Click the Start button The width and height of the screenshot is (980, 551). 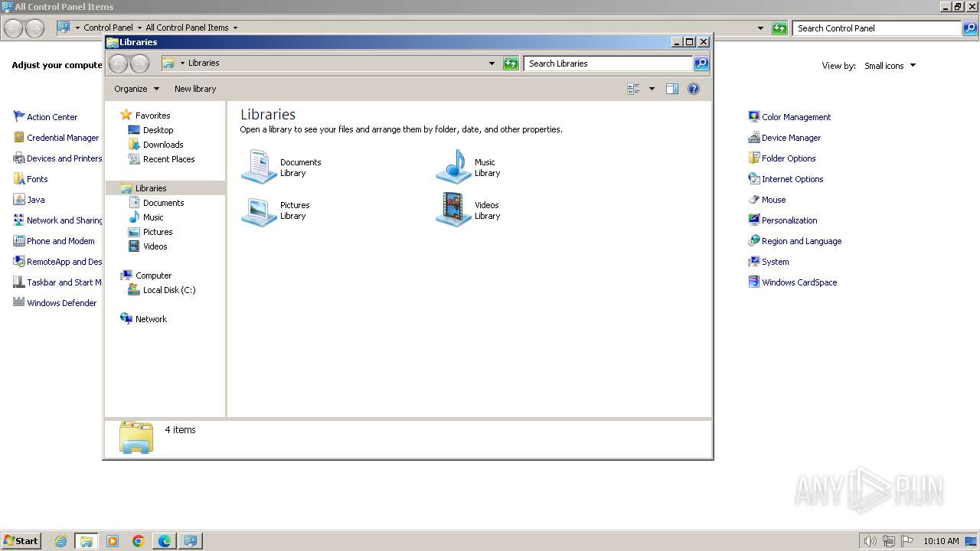click(21, 541)
